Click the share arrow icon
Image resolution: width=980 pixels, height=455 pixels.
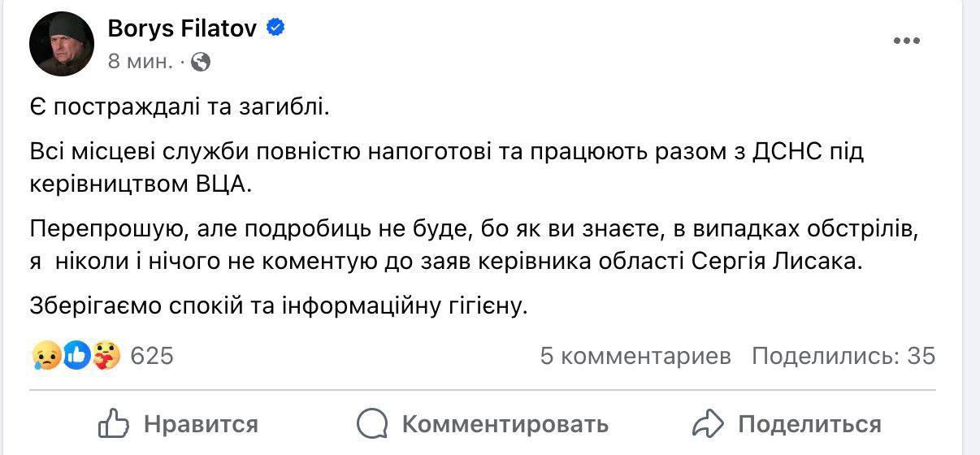[708, 423]
